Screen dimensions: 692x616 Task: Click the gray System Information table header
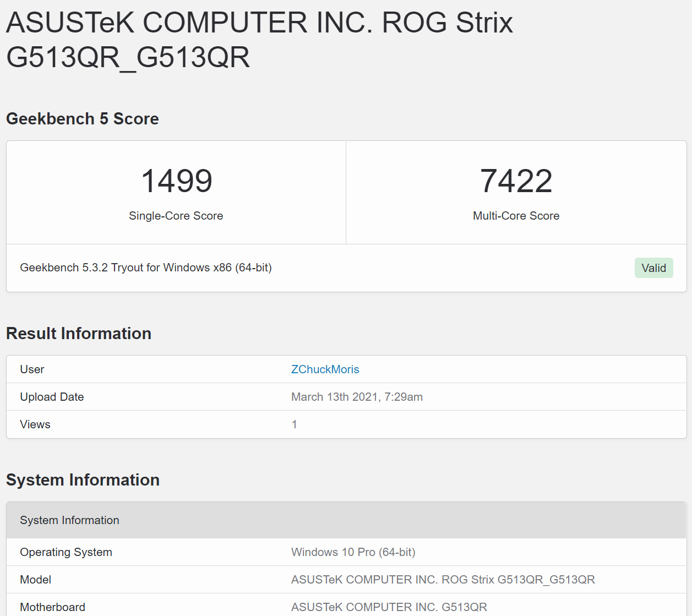346,520
